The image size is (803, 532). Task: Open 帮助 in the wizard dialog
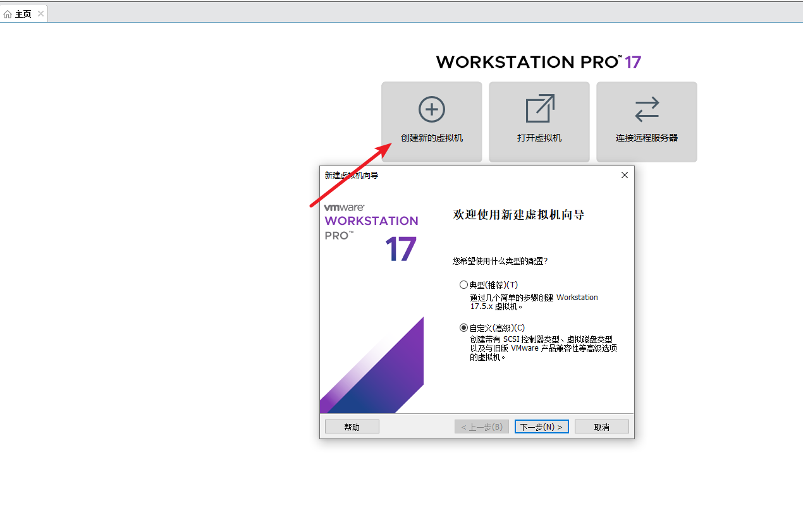[352, 426]
